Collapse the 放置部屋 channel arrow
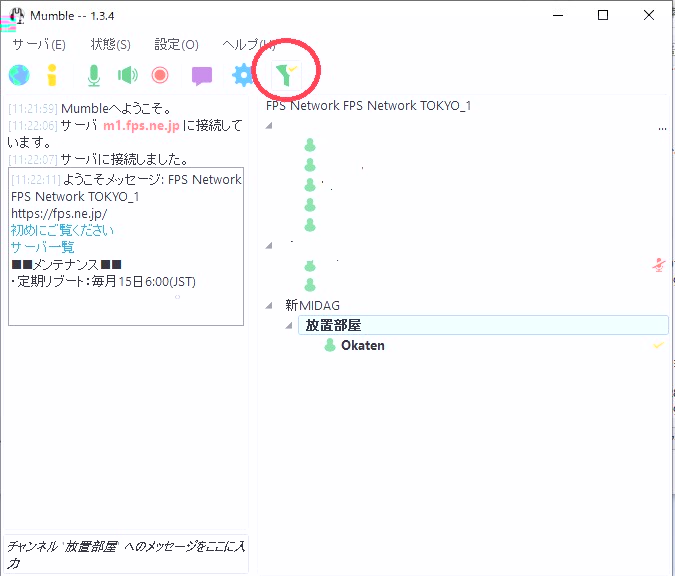Screen dimensions: 675x576 289,325
